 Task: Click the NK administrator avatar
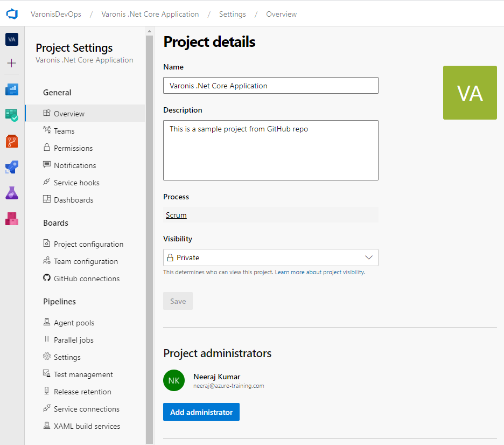coord(174,380)
